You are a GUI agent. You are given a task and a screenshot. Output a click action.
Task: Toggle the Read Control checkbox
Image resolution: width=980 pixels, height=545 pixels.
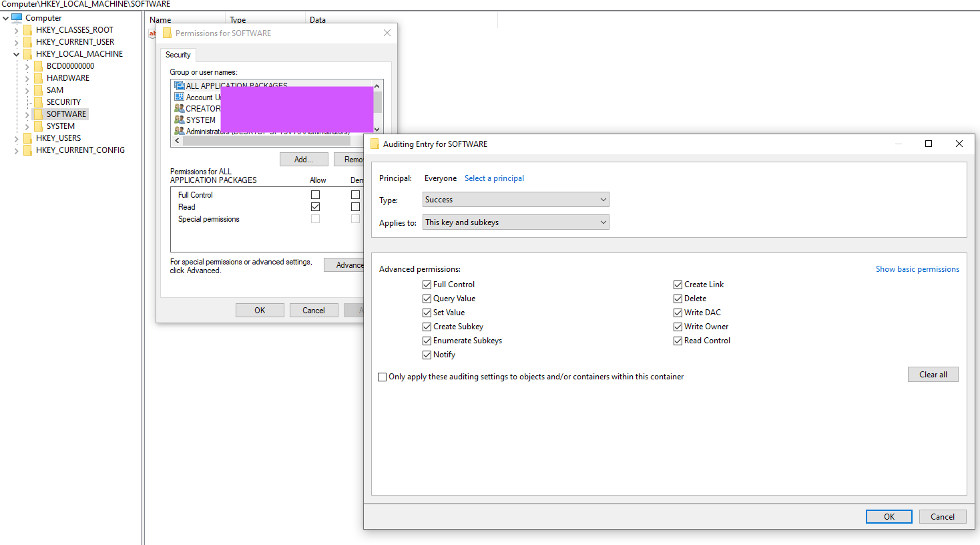[678, 341]
